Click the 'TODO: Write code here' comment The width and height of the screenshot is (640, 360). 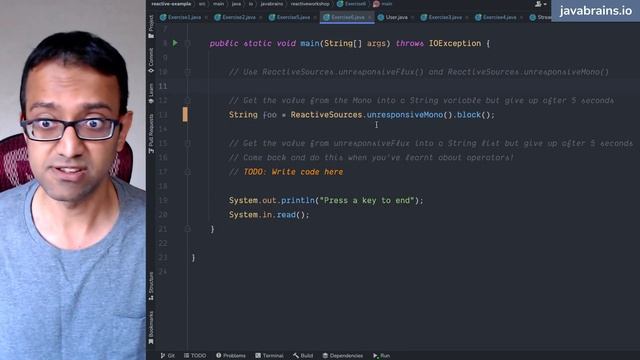pos(293,172)
